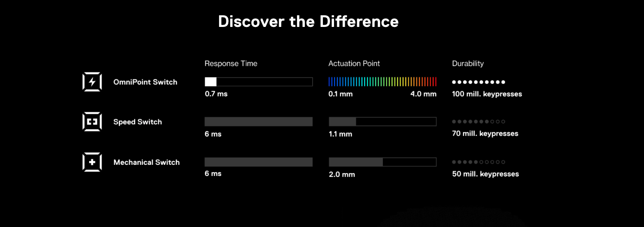Click the OmniPoint response time bar

tap(259, 82)
